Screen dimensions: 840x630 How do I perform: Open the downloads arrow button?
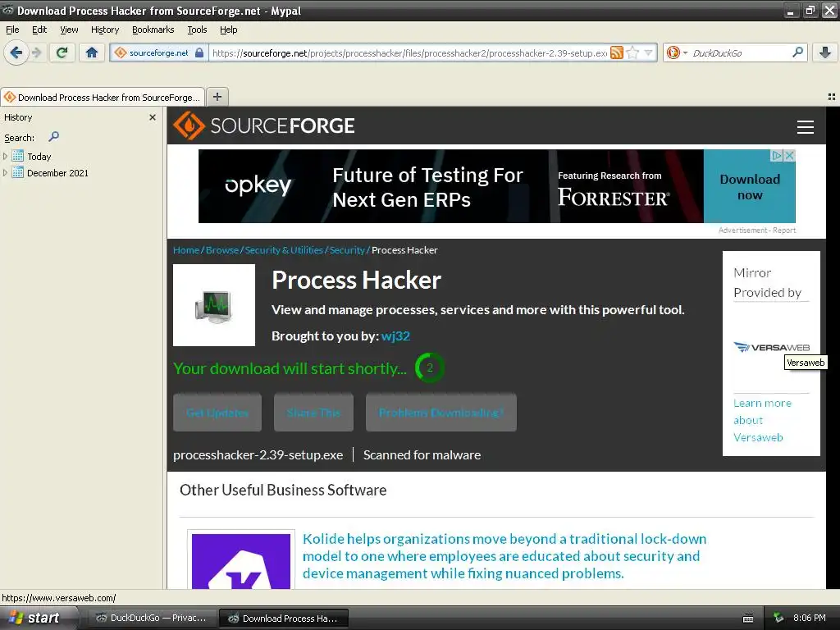click(825, 52)
